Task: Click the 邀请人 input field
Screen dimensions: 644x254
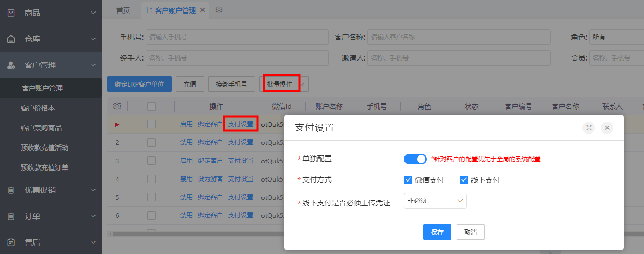Action: tap(459, 58)
